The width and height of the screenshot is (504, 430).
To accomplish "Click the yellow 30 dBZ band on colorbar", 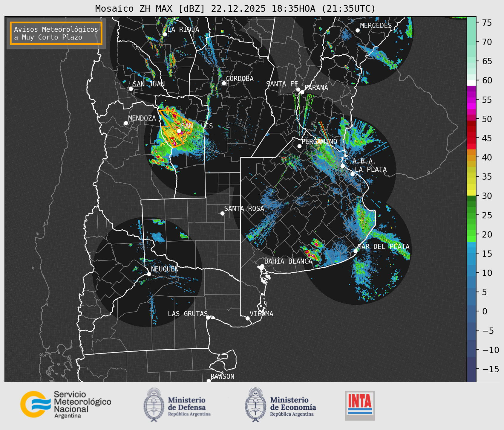I will point(471,193).
